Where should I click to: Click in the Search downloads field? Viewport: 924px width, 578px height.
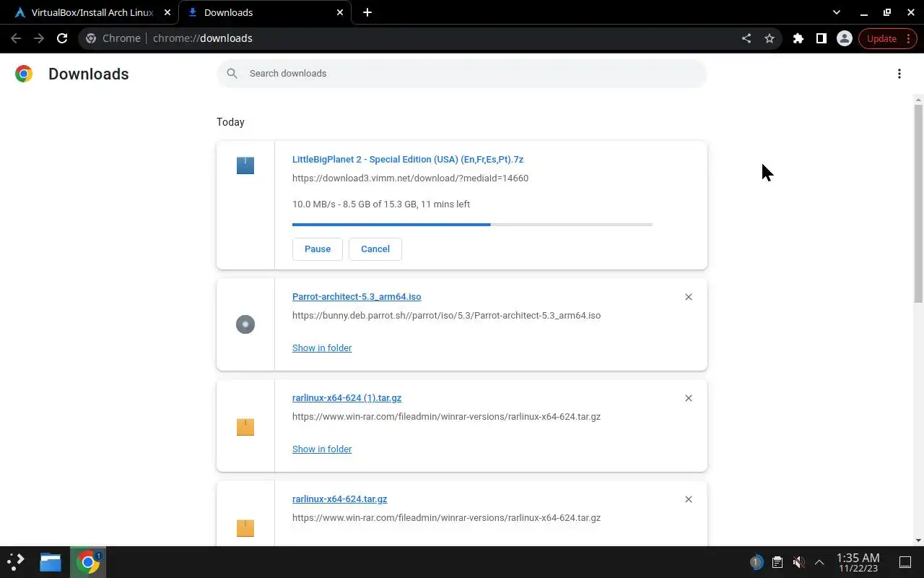click(x=462, y=74)
